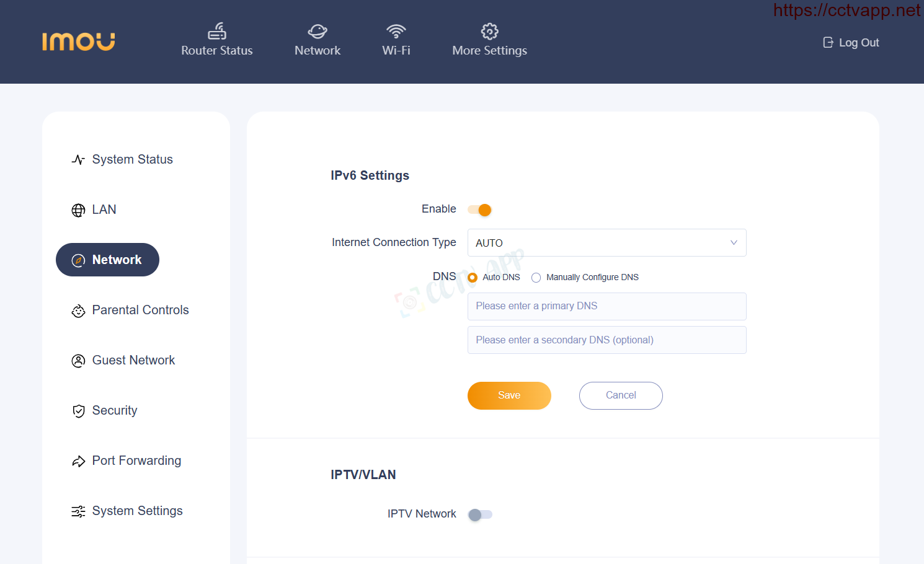Click the primary DNS input field

[606, 306]
